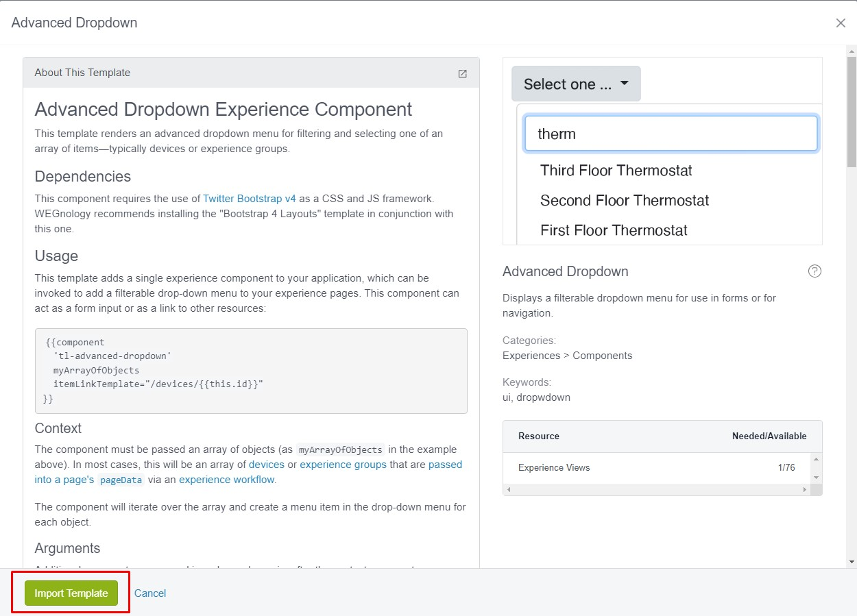Click the "Arguments" heading
The width and height of the screenshot is (857, 616).
point(67,548)
